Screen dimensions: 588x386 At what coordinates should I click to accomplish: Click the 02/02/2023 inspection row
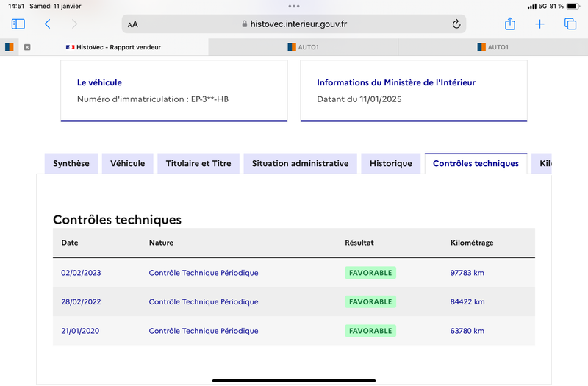pyautogui.click(x=294, y=273)
